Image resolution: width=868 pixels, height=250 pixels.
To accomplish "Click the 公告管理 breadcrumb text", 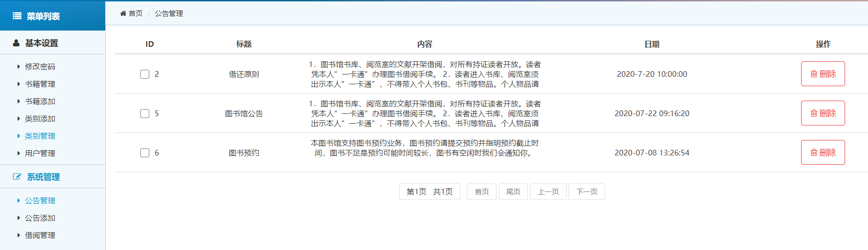I will click(x=169, y=14).
